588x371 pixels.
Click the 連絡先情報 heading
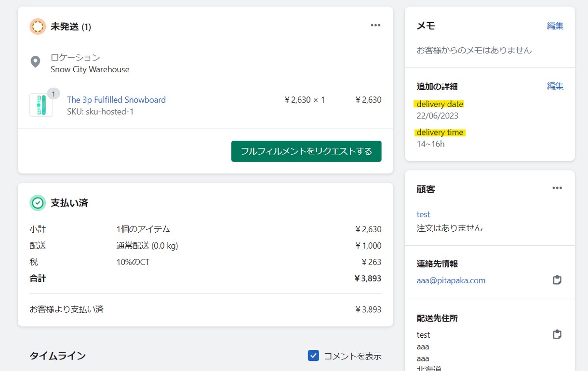click(x=437, y=264)
